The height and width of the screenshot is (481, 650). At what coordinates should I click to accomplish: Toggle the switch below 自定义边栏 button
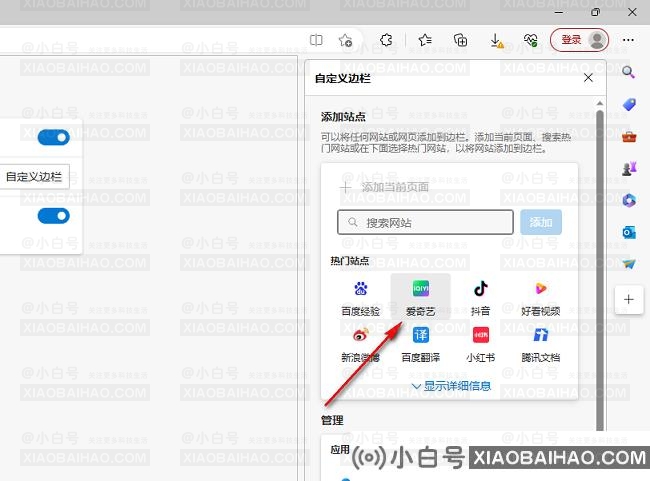[x=53, y=216]
